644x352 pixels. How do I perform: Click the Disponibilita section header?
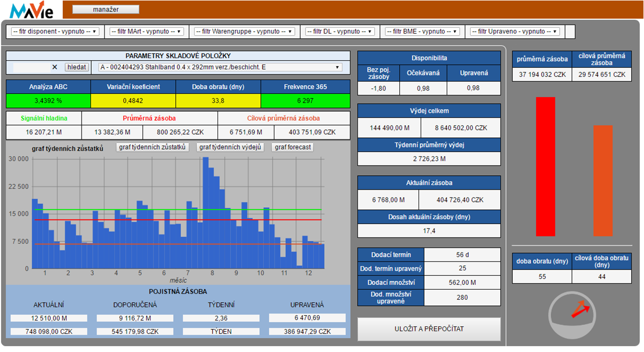point(429,58)
